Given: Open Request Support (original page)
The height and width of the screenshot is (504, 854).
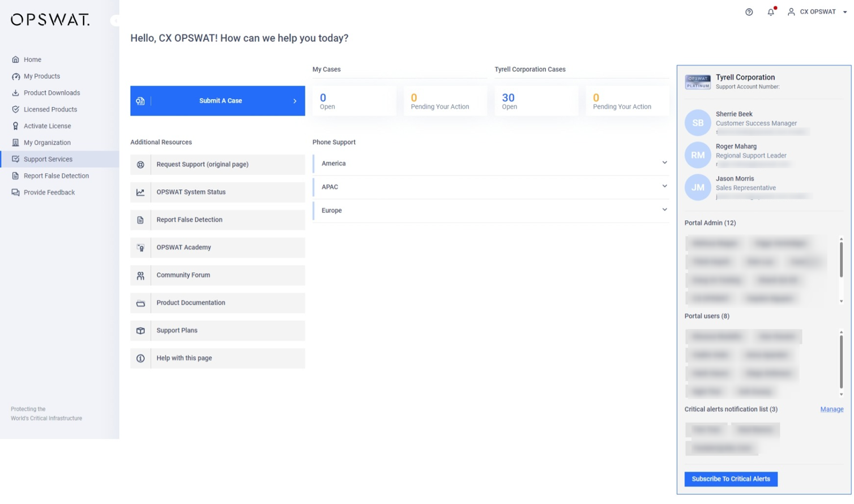Looking at the screenshot, I should click(217, 164).
